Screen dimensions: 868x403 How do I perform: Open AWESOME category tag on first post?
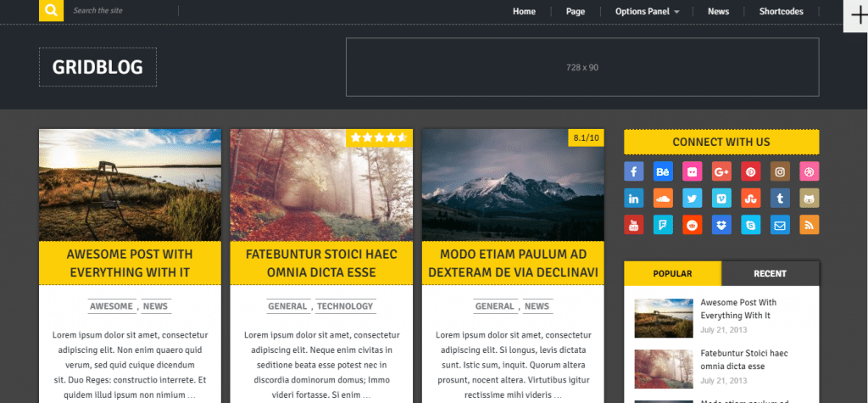coord(111,306)
